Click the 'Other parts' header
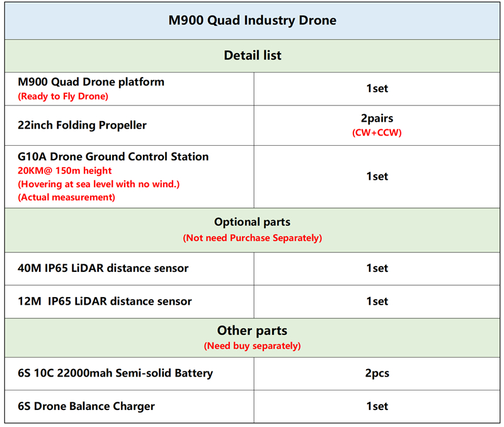The width and height of the screenshot is (504, 427). (x=253, y=330)
